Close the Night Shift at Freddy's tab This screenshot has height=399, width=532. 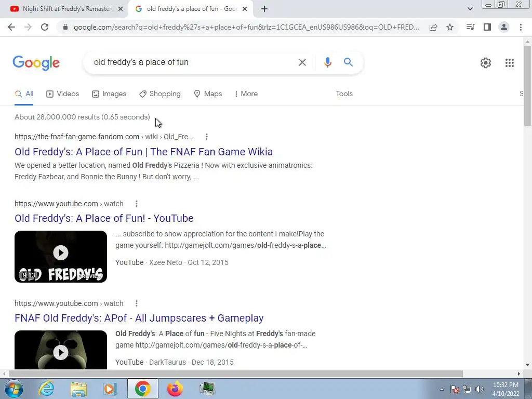121,9
